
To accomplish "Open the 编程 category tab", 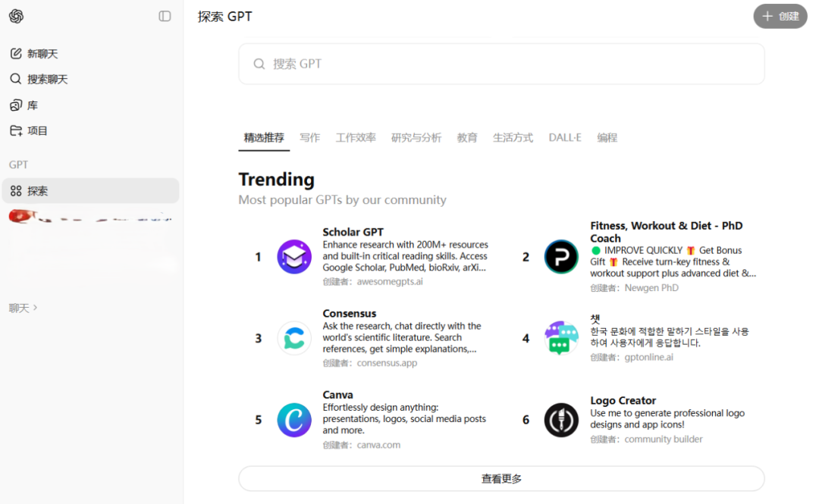I will 607,138.
